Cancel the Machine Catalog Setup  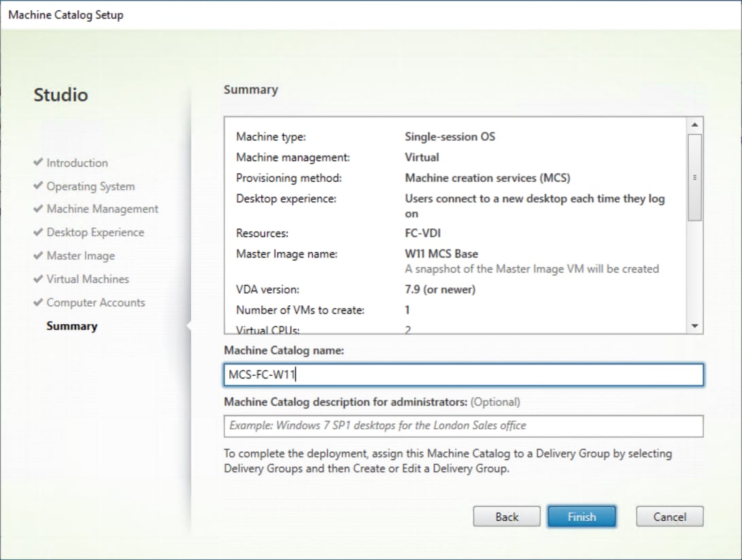pos(670,517)
